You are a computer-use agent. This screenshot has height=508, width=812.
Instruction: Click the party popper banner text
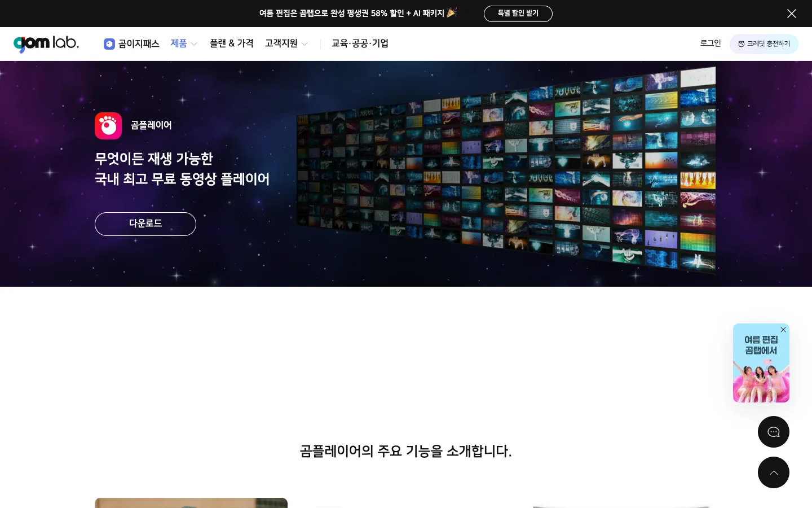click(358, 13)
